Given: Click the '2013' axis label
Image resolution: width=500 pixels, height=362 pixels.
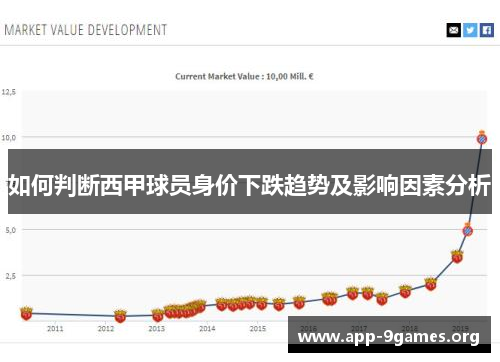Looking at the screenshot, I should point(157,329).
